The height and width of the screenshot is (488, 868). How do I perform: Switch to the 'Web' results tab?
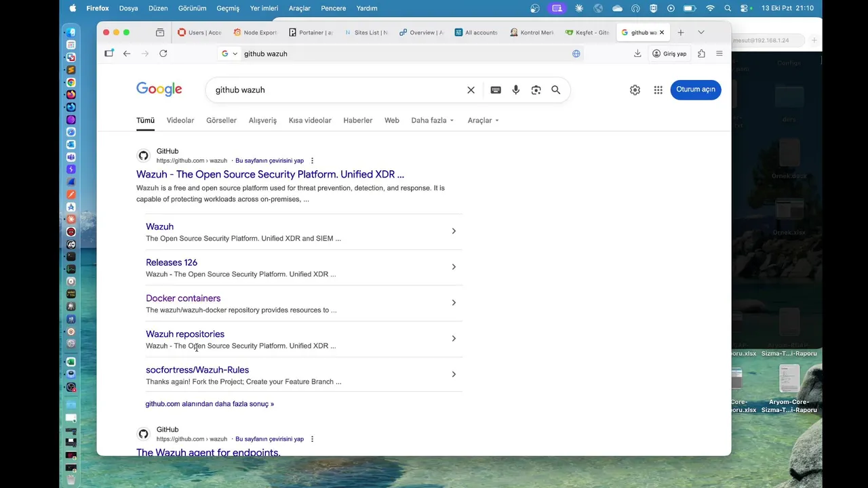(392, 121)
